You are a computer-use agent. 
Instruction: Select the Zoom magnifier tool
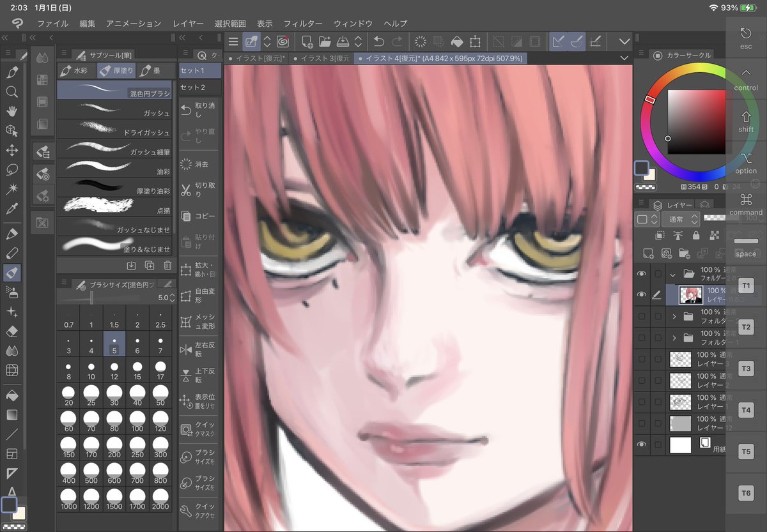point(12,92)
